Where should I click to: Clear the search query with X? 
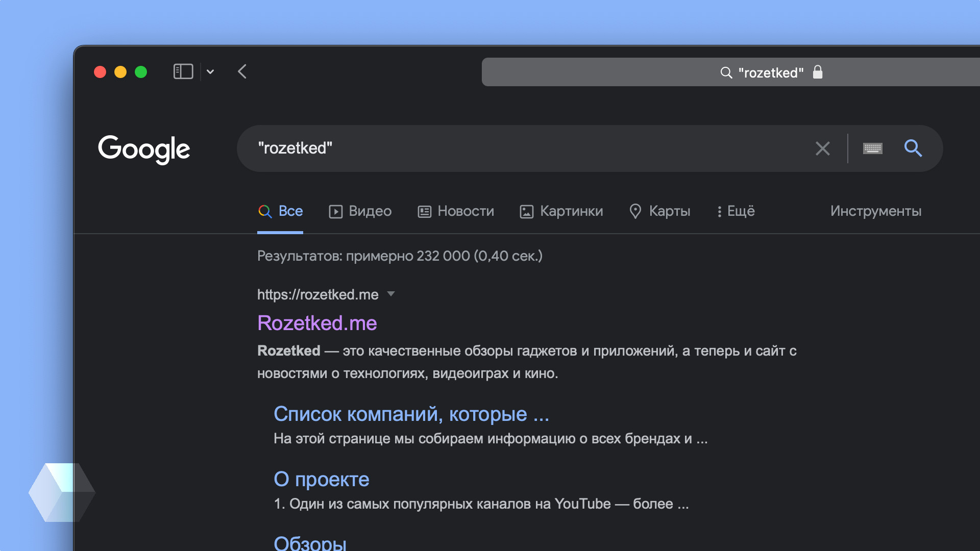pyautogui.click(x=822, y=148)
